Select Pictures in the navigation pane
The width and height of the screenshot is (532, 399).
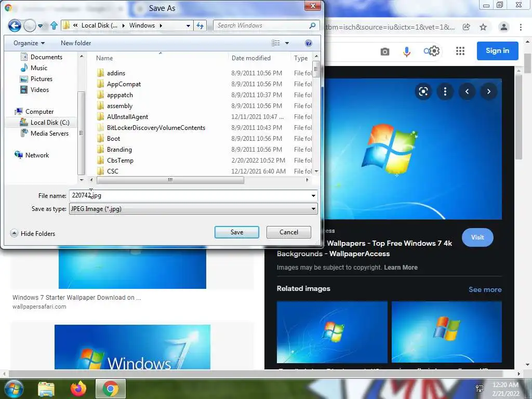pyautogui.click(x=36, y=79)
